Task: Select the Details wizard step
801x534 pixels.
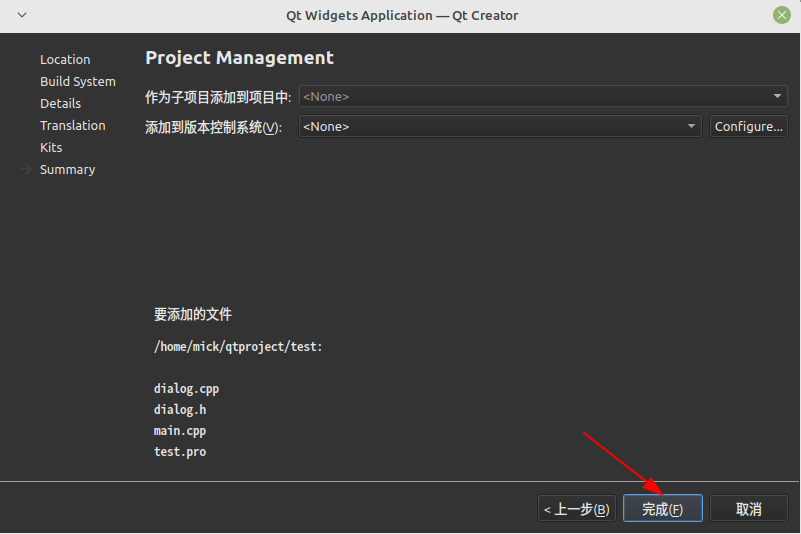Action: pos(60,104)
